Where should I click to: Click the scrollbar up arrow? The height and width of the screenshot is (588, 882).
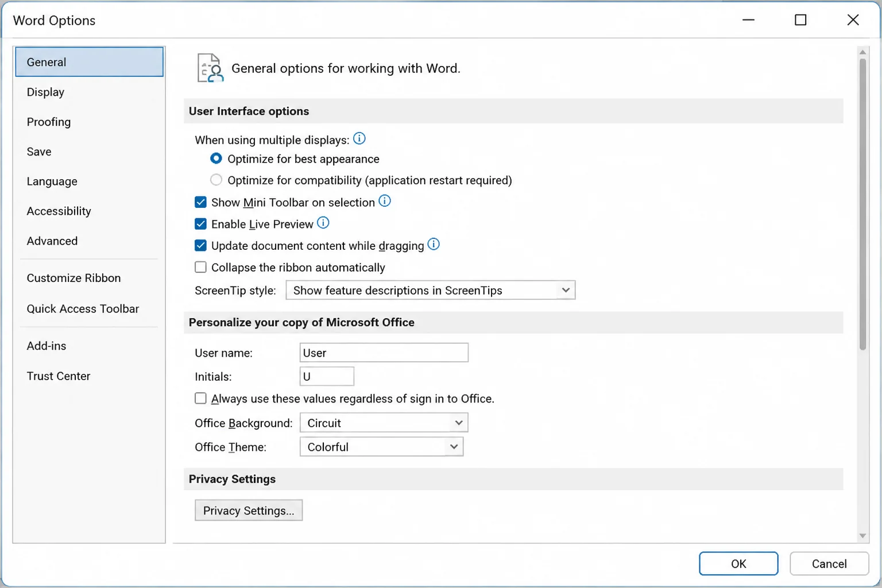point(862,52)
